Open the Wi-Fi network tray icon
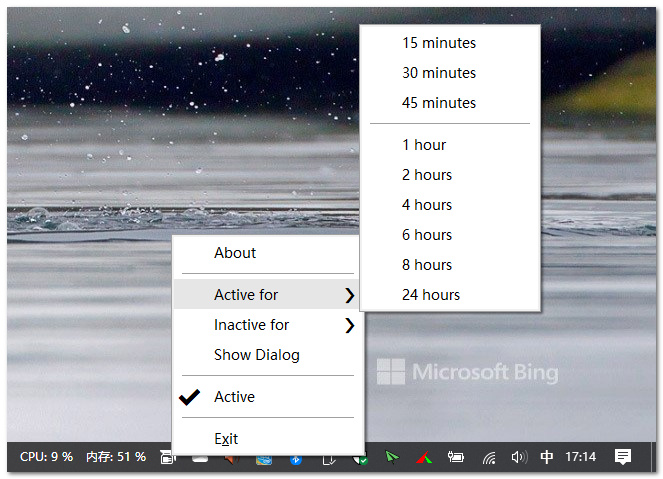Image resolution: width=663 pixels, height=479 pixels. pyautogui.click(x=488, y=457)
